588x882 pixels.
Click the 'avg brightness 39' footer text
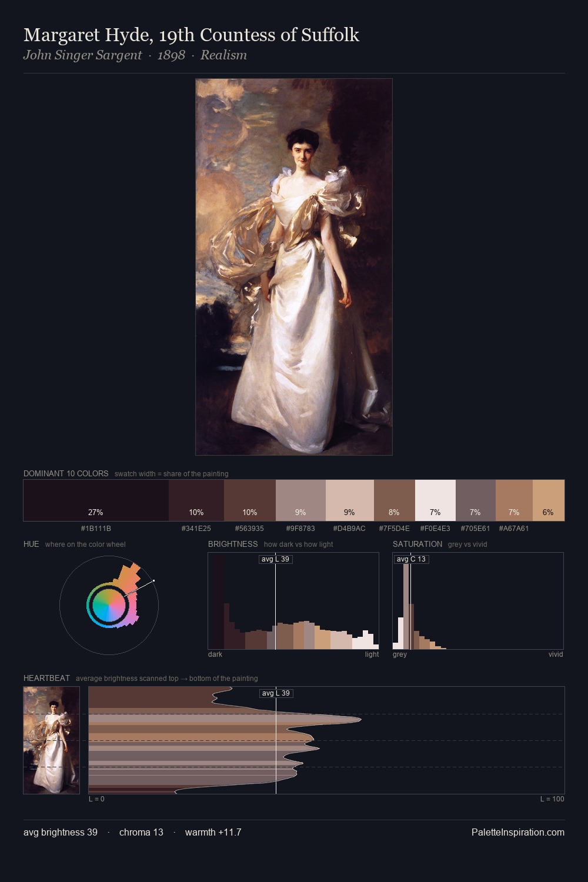[x=61, y=832]
